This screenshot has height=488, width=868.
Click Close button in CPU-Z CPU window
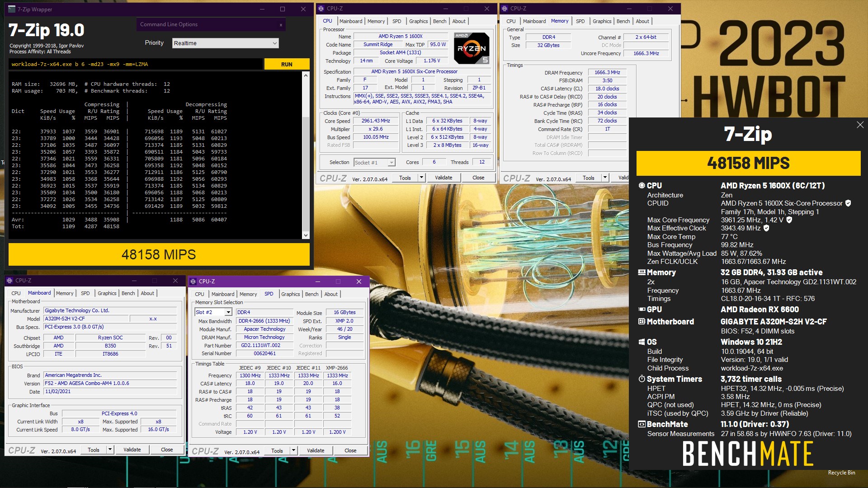(x=478, y=178)
